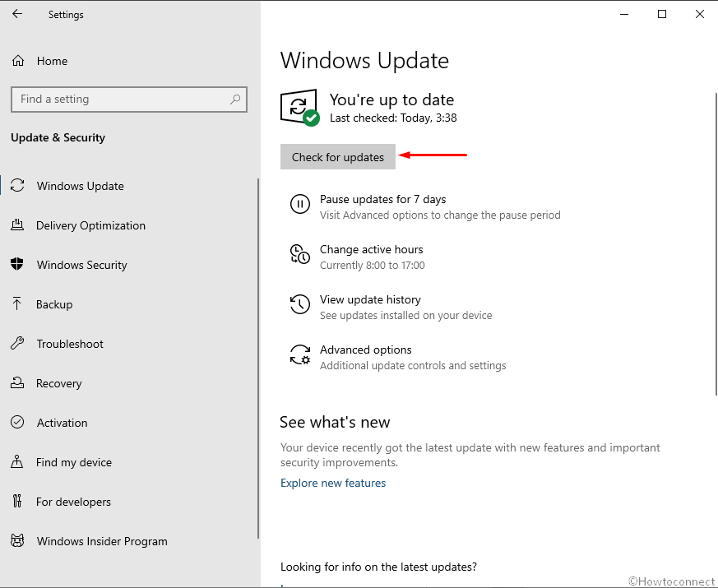Viewport: 718px width, 588px height.
Task: Maximize the Settings window
Action: (662, 14)
